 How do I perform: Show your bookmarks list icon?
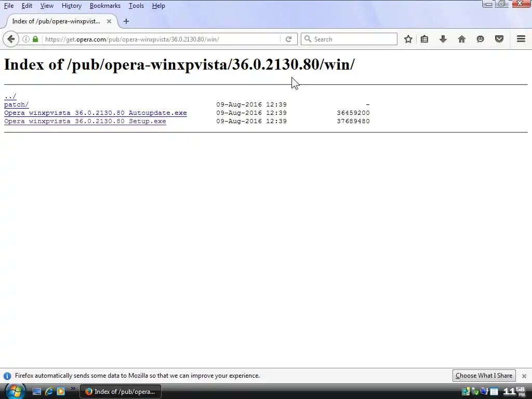(424, 39)
